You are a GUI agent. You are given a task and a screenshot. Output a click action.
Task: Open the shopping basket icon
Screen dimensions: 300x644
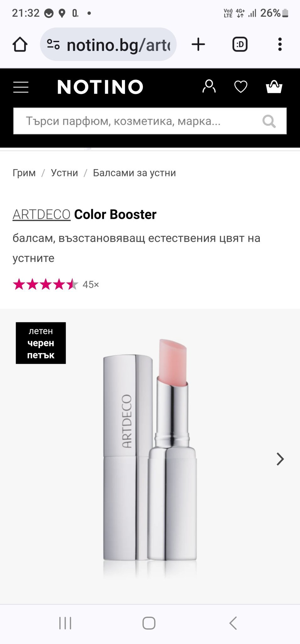[274, 87]
